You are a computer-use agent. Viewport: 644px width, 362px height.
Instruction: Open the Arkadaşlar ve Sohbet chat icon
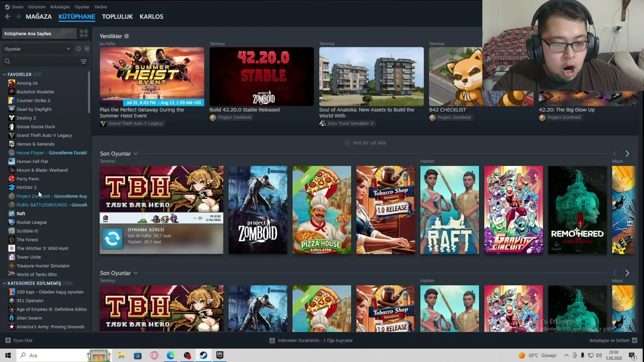[634, 340]
